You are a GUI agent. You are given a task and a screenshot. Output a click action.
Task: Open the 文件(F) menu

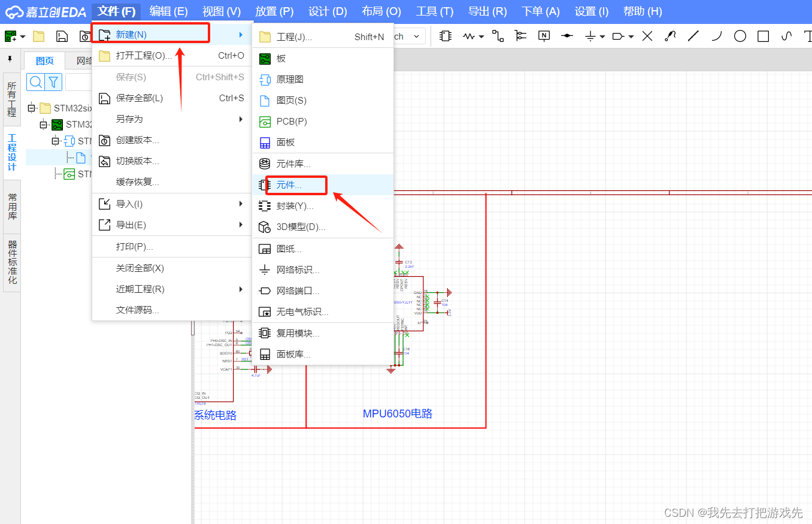click(116, 11)
